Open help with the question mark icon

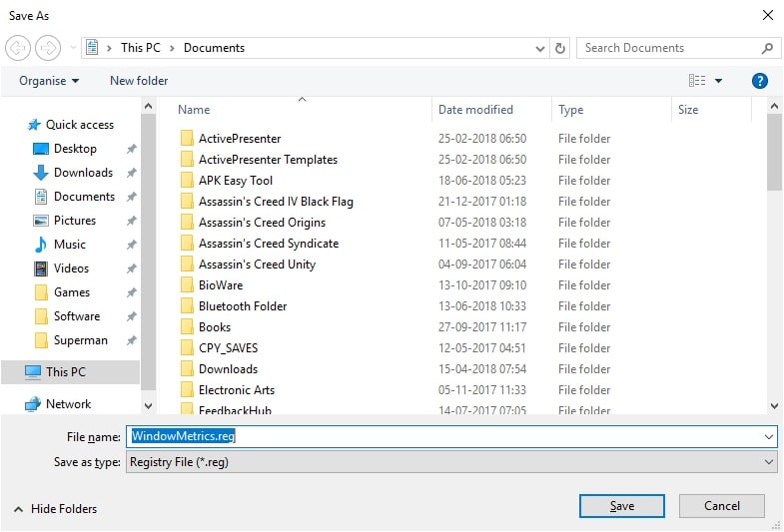click(x=759, y=81)
